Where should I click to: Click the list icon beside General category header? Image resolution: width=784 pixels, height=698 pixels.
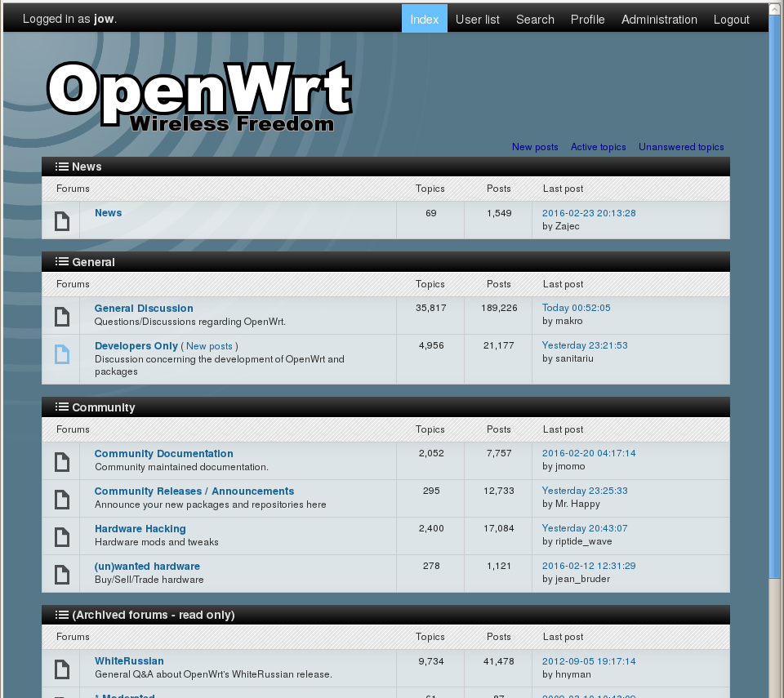pos(62,261)
